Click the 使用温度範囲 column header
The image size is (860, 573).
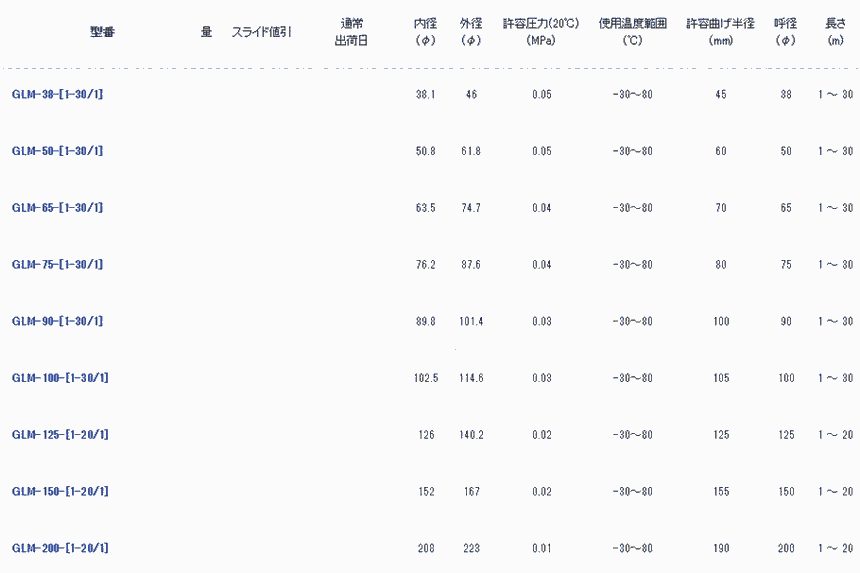click(x=632, y=32)
